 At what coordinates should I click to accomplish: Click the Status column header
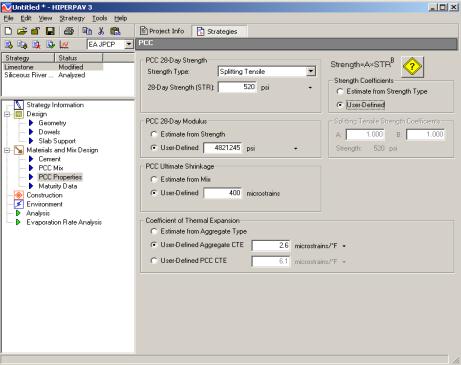(x=78, y=58)
